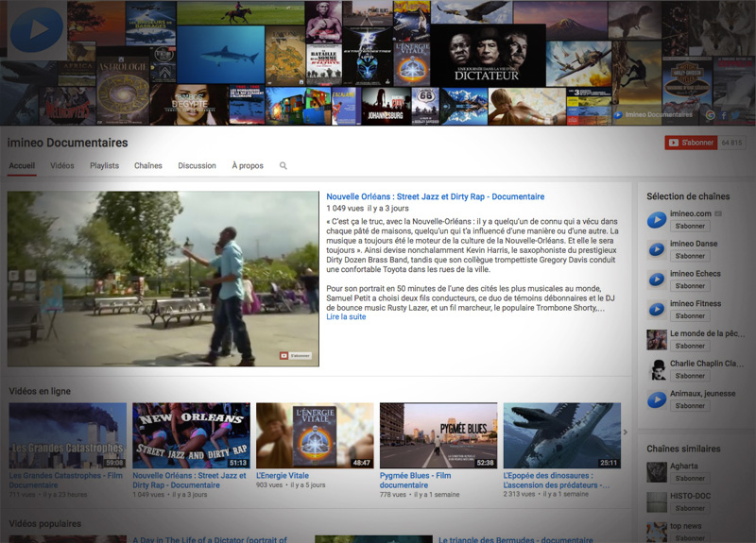Image resolution: width=756 pixels, height=543 pixels.
Task: Open L'Energie Vitale video title link
Action: point(283,476)
